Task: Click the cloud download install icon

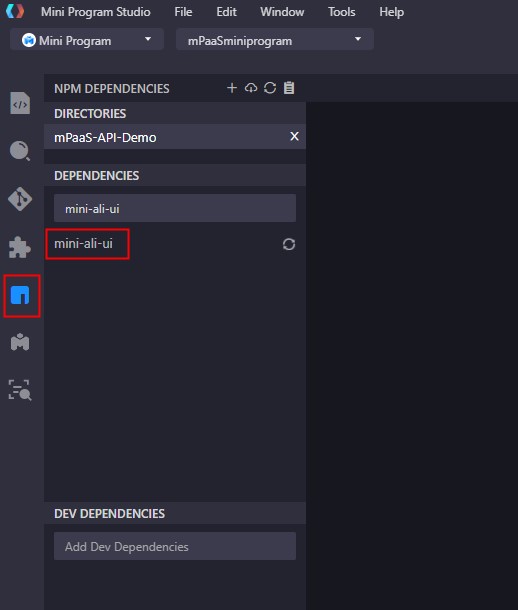Action: (x=251, y=88)
